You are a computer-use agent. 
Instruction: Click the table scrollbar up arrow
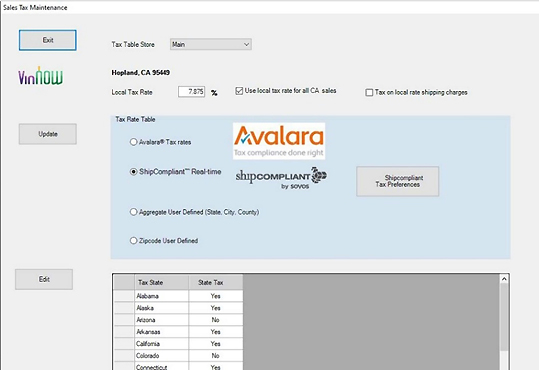click(x=504, y=279)
